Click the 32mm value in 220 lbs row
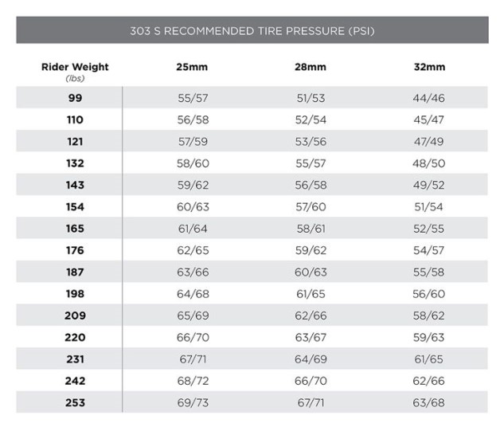The height and width of the screenshot is (435, 504). click(429, 337)
